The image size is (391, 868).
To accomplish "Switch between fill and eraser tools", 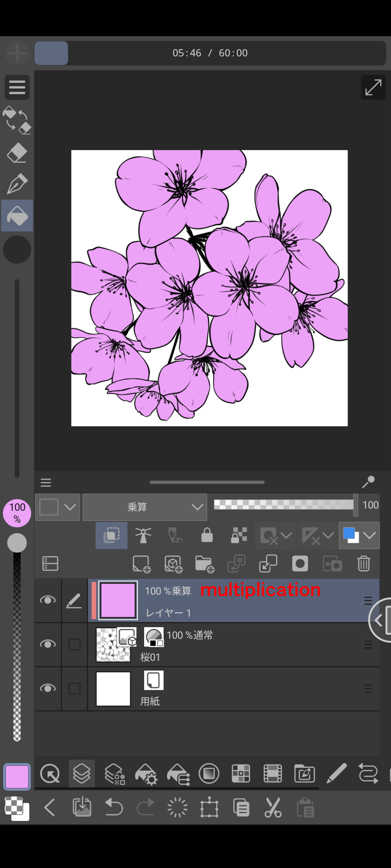I will coord(17,120).
